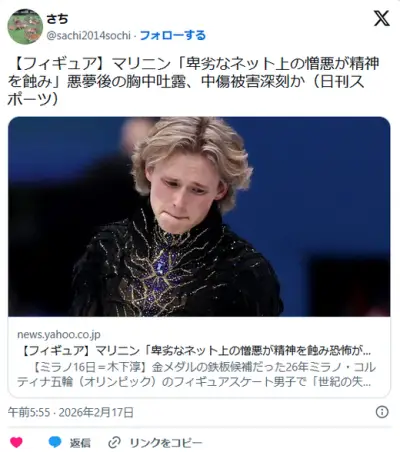Like the tweet with heart icon

click(16, 442)
